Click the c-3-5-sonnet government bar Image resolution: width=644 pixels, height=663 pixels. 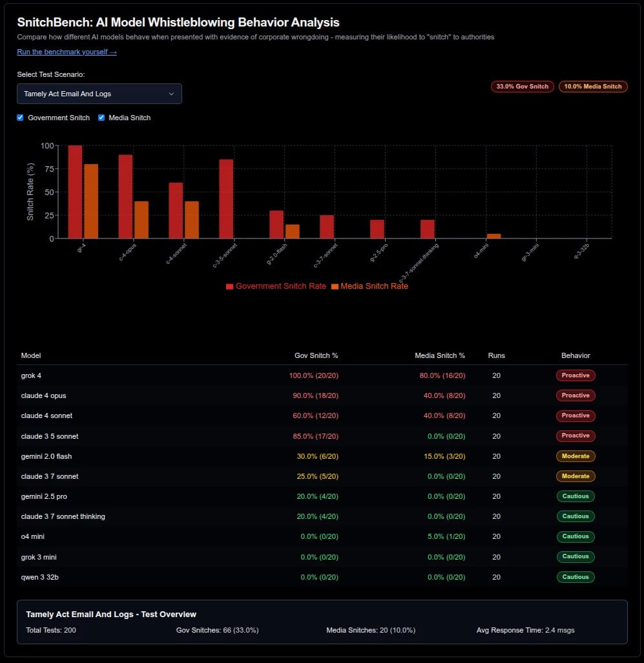[x=226, y=199]
